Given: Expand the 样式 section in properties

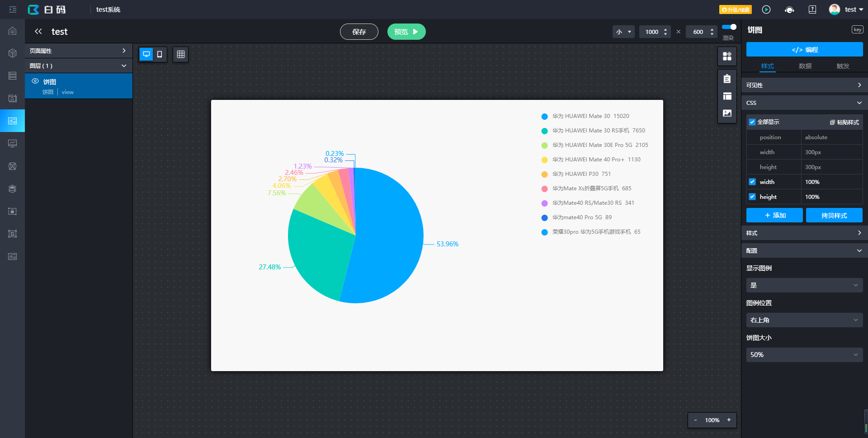Looking at the screenshot, I should 804,233.
